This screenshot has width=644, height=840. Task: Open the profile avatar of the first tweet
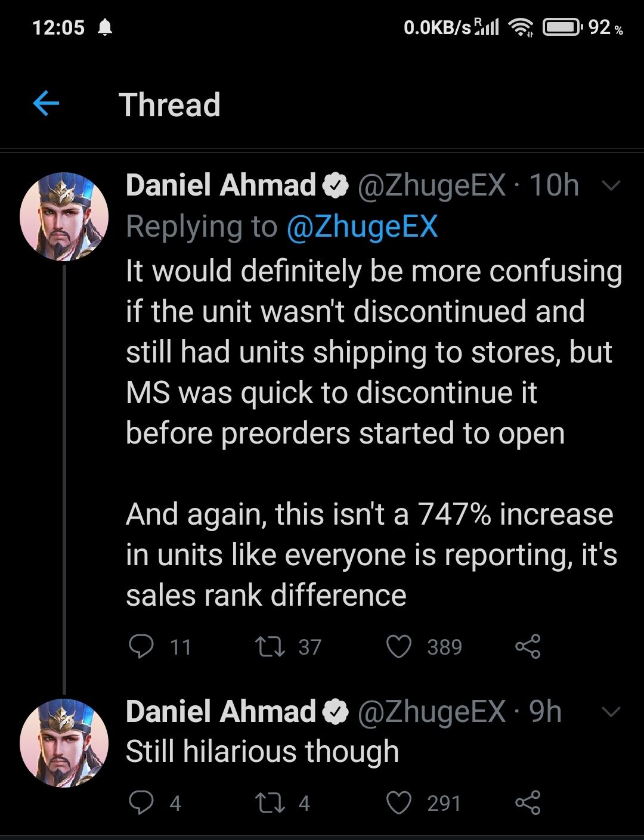[x=64, y=216]
